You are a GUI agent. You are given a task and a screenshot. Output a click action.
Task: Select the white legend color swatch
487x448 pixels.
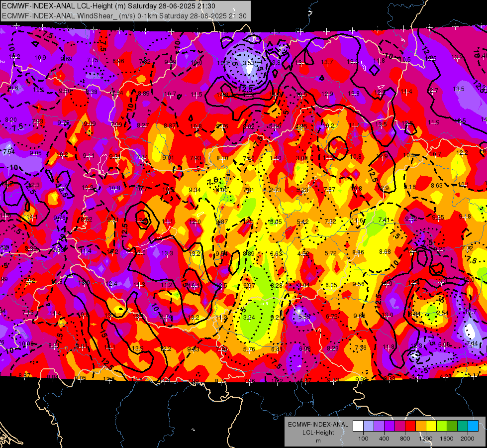coord(358,426)
